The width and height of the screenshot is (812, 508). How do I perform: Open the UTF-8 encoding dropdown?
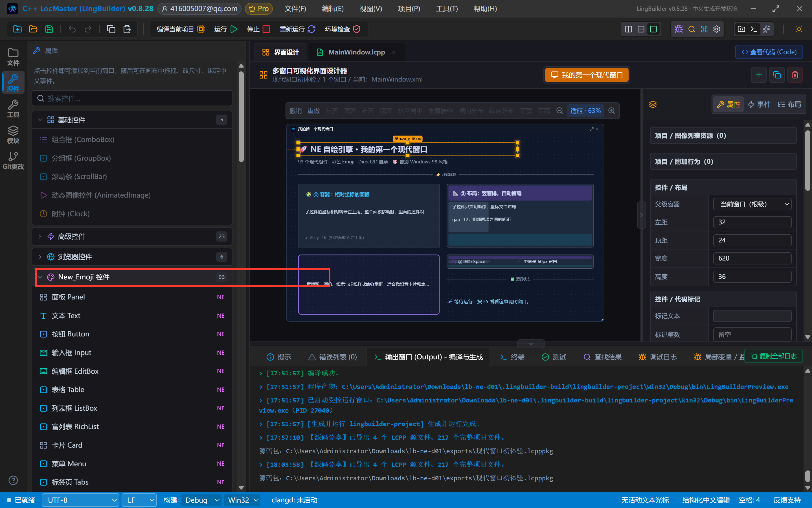pyautogui.click(x=81, y=500)
